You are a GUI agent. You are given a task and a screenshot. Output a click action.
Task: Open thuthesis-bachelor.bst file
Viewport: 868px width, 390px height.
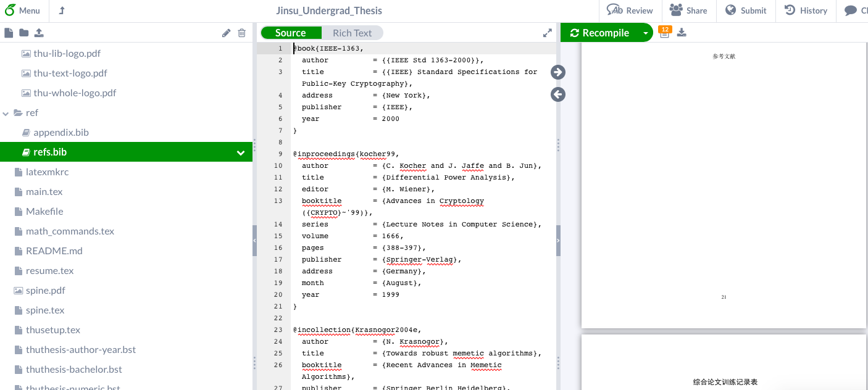click(74, 370)
